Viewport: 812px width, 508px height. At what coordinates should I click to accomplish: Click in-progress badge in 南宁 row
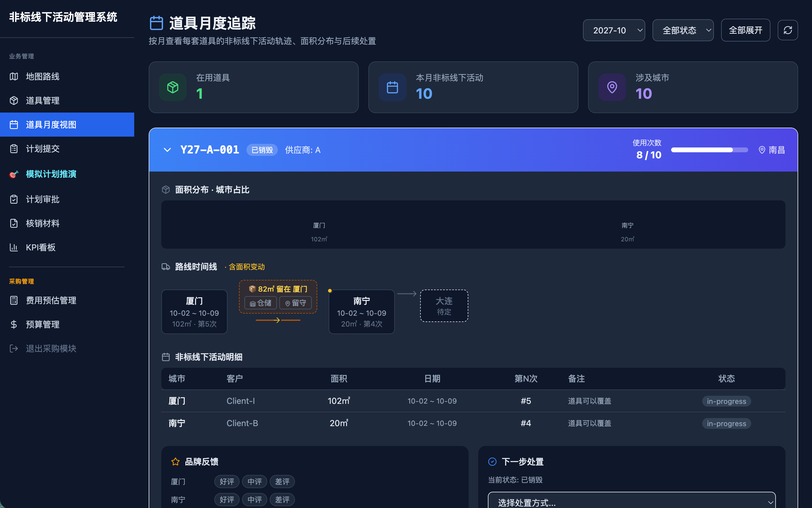[726, 423]
